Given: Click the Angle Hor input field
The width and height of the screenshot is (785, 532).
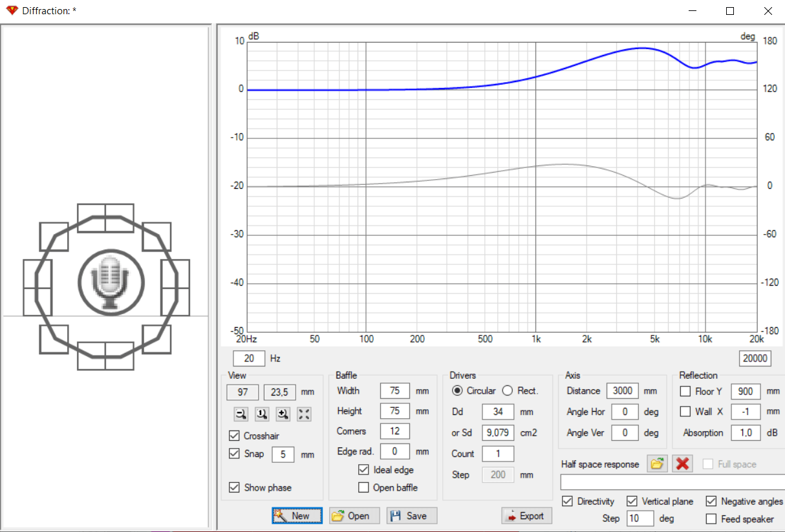Looking at the screenshot, I should tap(625, 412).
